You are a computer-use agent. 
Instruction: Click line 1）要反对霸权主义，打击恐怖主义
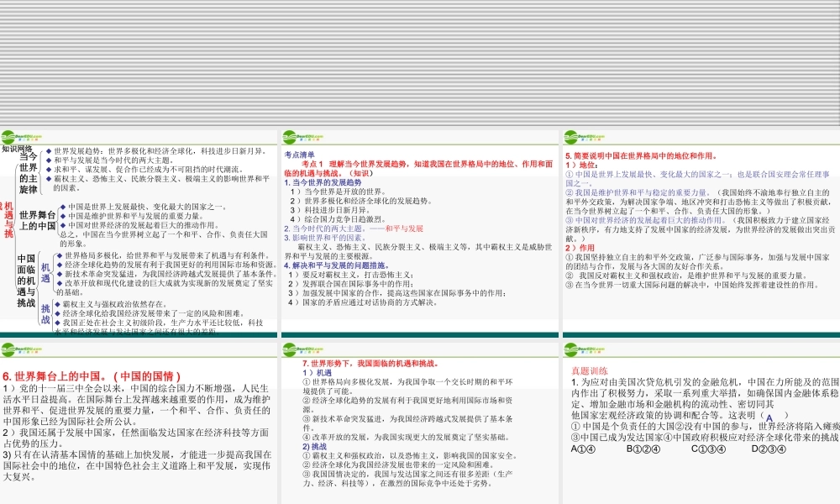tap(351, 275)
